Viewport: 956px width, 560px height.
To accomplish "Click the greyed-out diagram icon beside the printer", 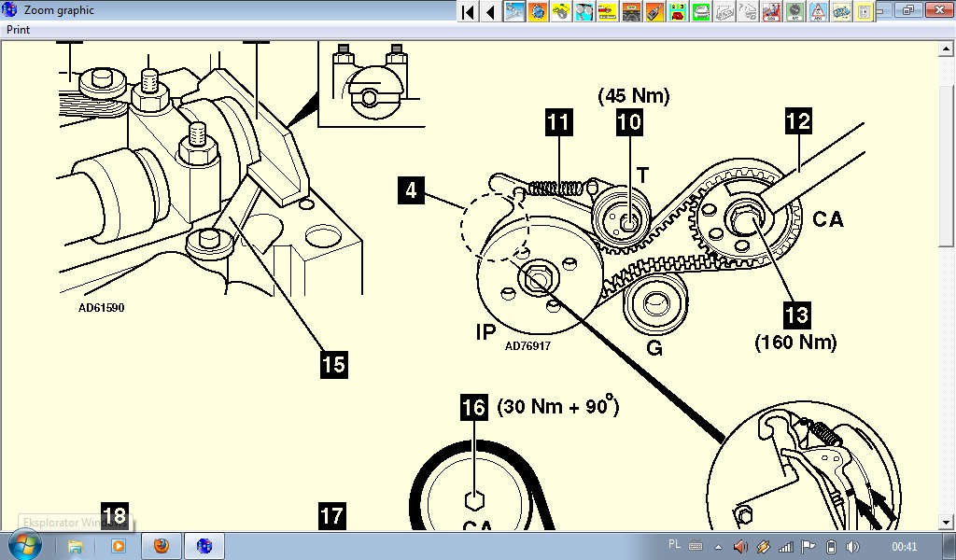I will (x=724, y=11).
